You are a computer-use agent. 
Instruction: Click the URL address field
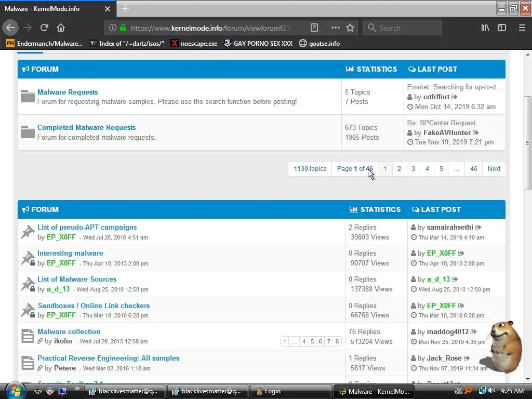pyautogui.click(x=210, y=28)
